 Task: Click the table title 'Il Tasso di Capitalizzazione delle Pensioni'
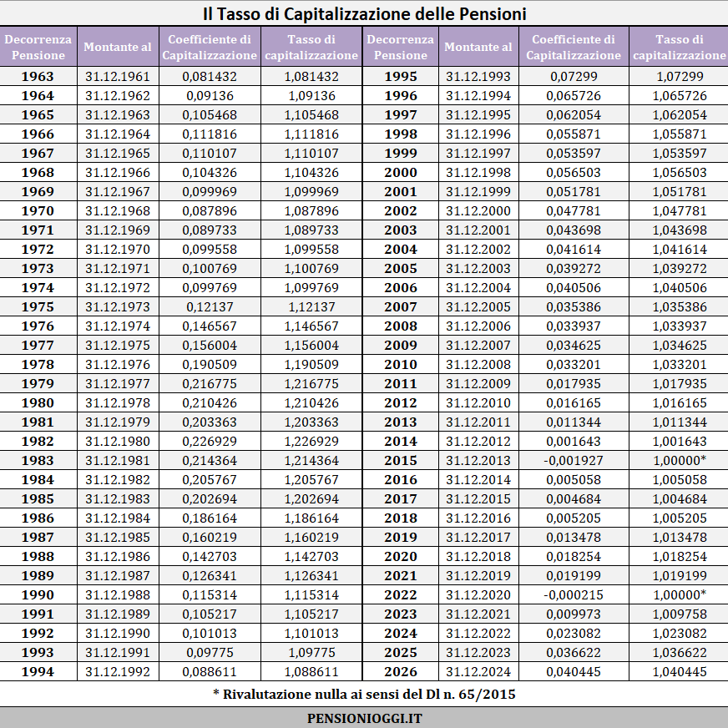(x=364, y=14)
